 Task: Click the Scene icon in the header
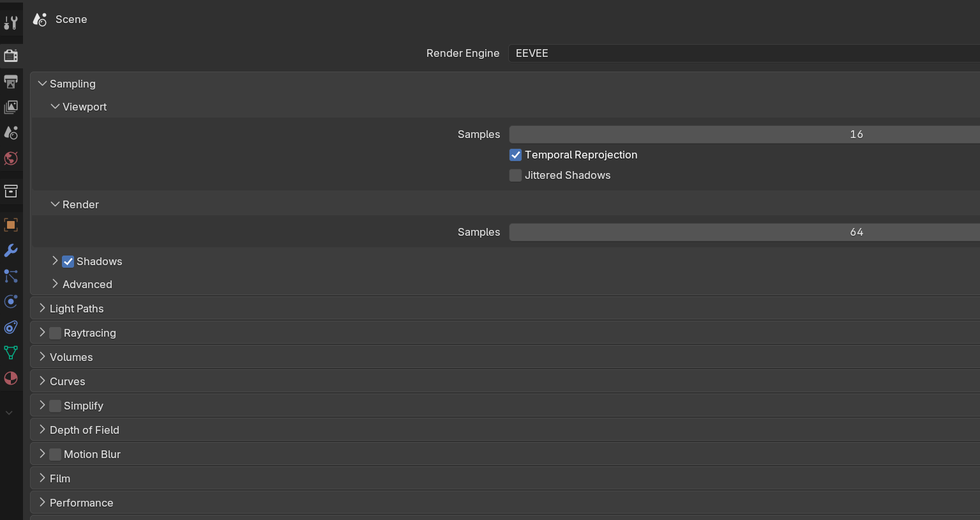click(40, 20)
